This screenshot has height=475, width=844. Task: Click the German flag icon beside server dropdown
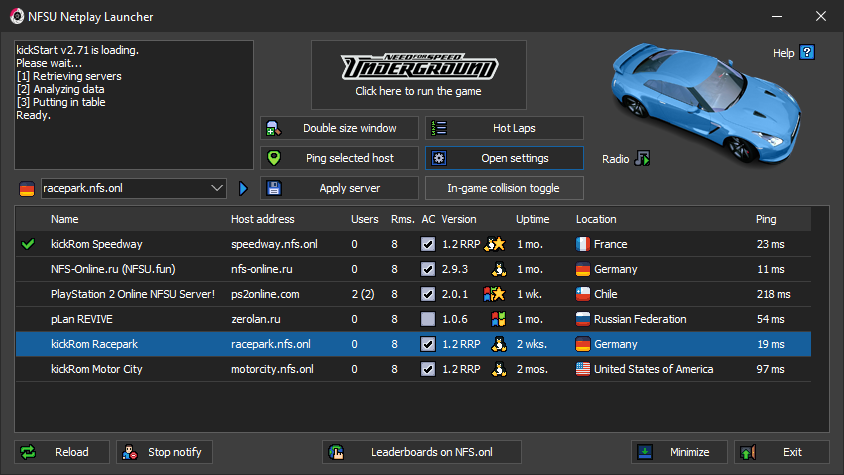(27, 188)
